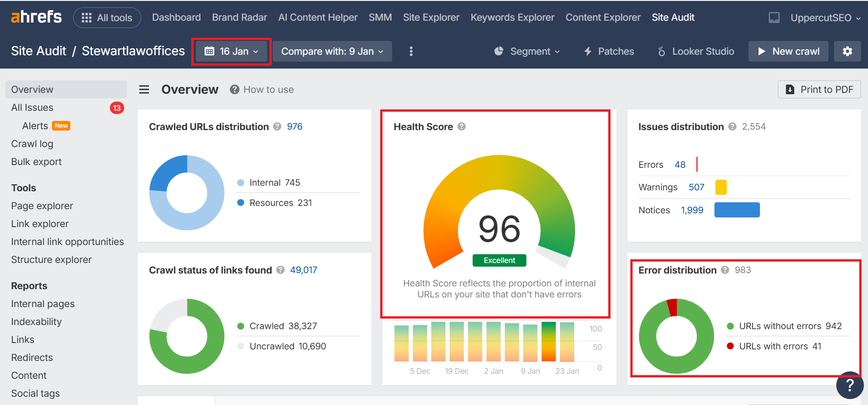Go to the Dashboard tab
The width and height of the screenshot is (868, 405).
coord(177,17)
